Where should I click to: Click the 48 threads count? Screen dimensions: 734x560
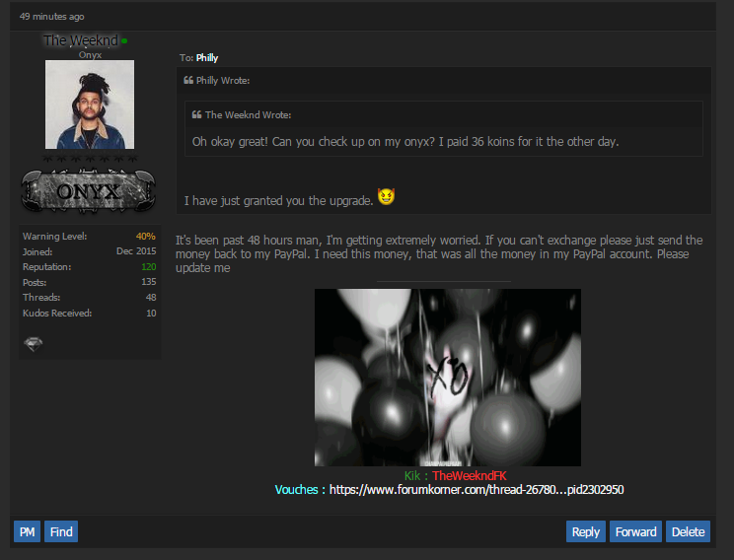click(x=151, y=297)
